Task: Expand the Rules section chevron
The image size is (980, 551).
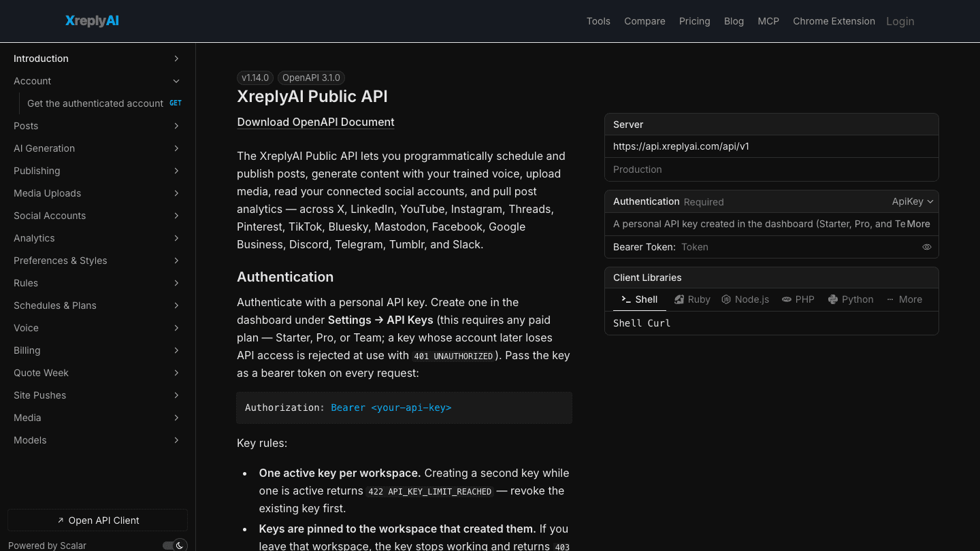Action: pyautogui.click(x=176, y=283)
